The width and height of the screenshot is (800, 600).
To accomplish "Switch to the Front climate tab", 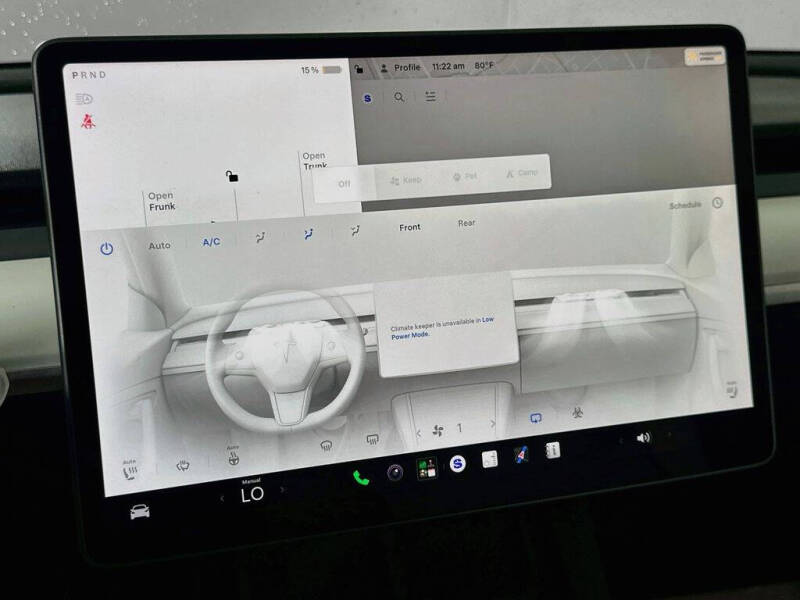I will (410, 227).
